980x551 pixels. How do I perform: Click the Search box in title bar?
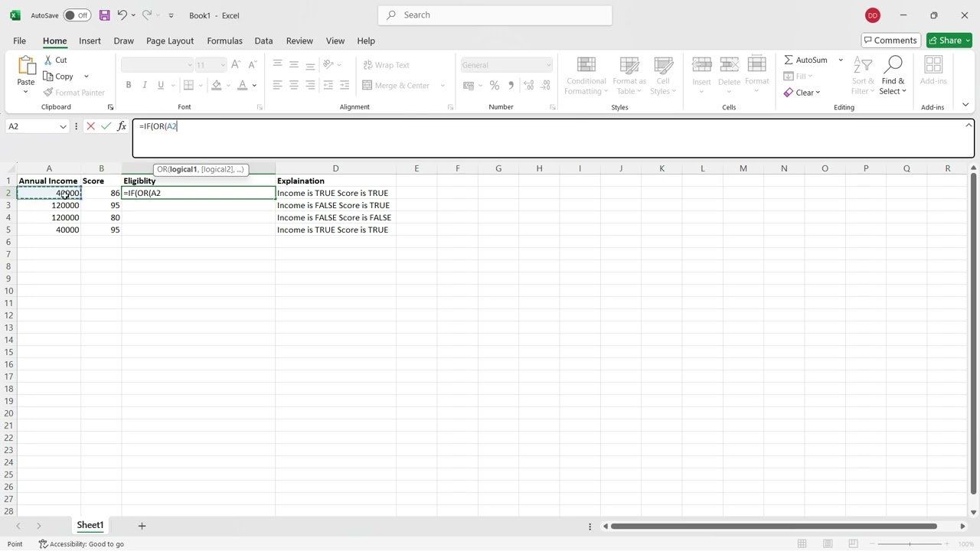pyautogui.click(x=495, y=15)
